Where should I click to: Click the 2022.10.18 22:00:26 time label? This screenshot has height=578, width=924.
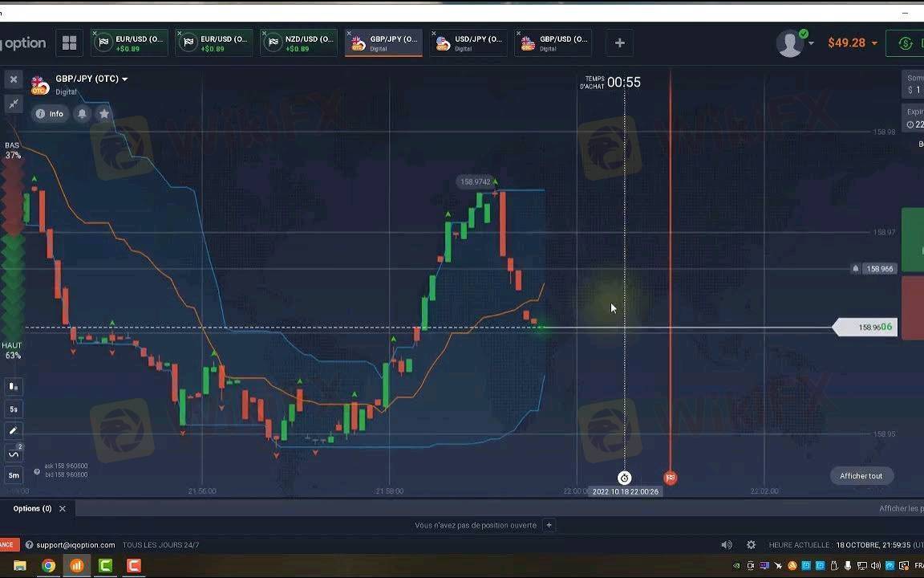click(x=626, y=491)
